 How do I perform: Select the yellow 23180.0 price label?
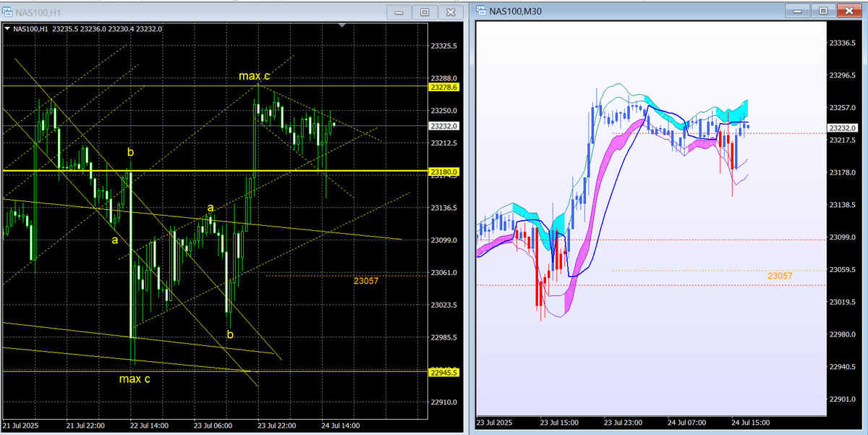(x=444, y=172)
